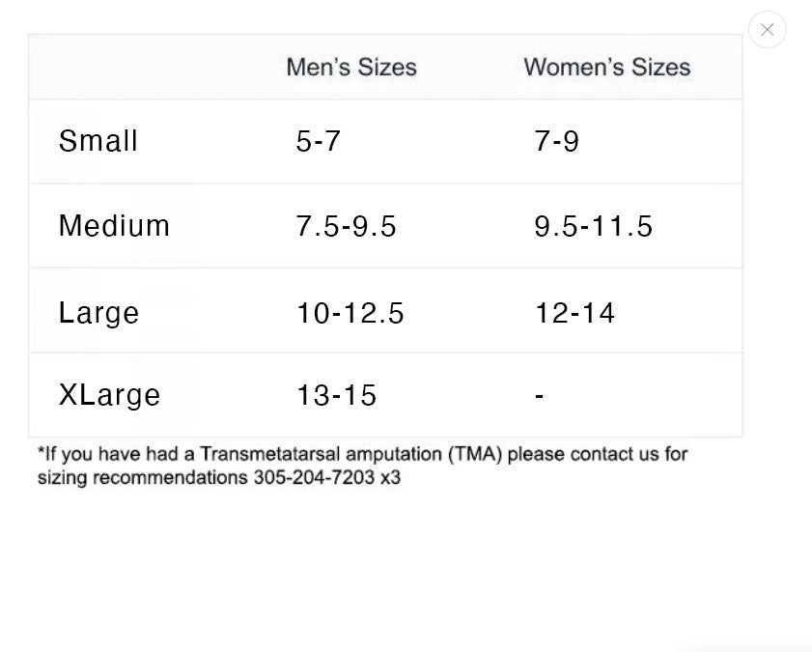Click the phone number 305-204-7203
The image size is (812, 652).
(x=315, y=477)
